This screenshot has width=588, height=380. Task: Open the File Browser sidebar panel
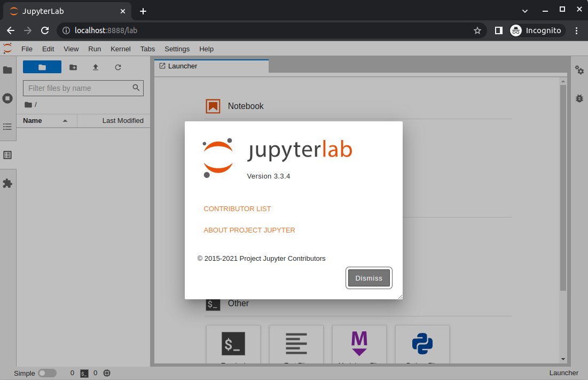coord(7,70)
